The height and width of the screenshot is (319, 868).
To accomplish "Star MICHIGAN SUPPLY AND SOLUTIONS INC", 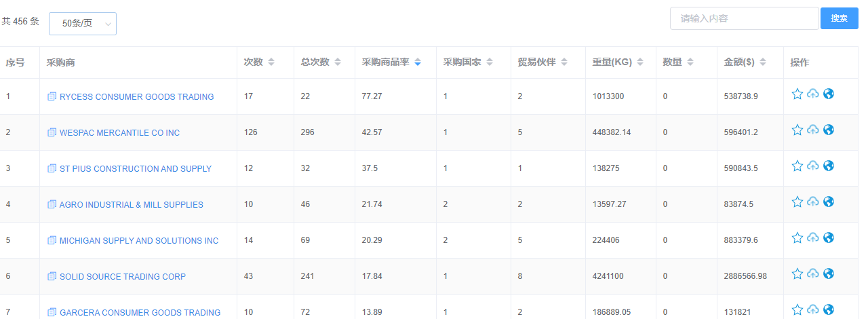I will click(x=797, y=238).
